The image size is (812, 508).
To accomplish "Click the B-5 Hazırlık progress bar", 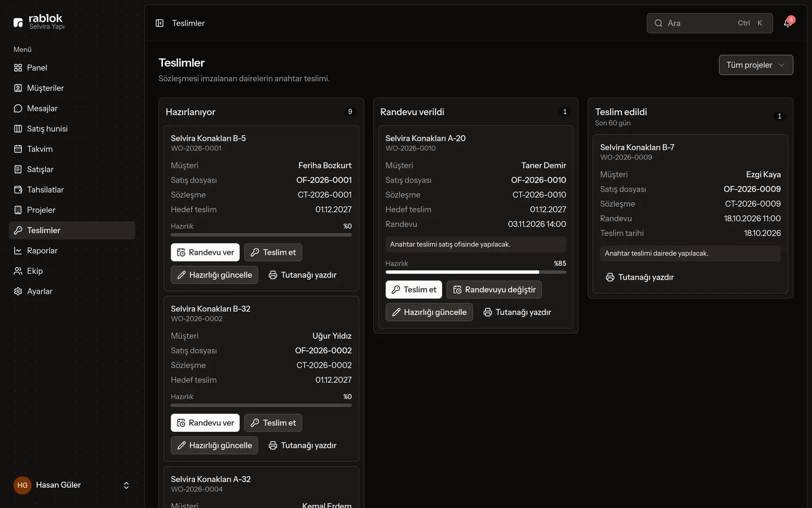I will tap(261, 235).
